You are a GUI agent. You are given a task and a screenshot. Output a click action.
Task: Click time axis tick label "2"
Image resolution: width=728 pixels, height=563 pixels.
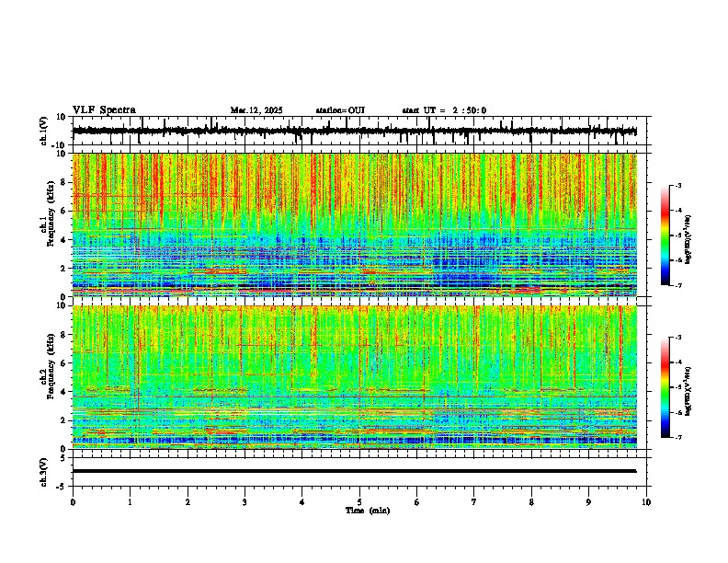[188, 502]
